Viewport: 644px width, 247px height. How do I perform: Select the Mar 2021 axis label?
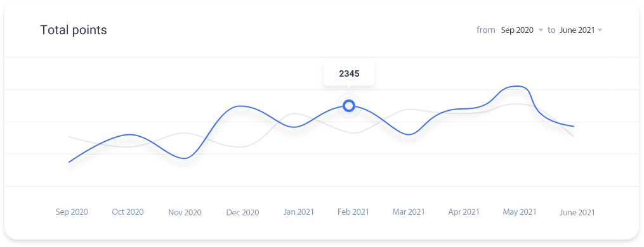(x=409, y=212)
